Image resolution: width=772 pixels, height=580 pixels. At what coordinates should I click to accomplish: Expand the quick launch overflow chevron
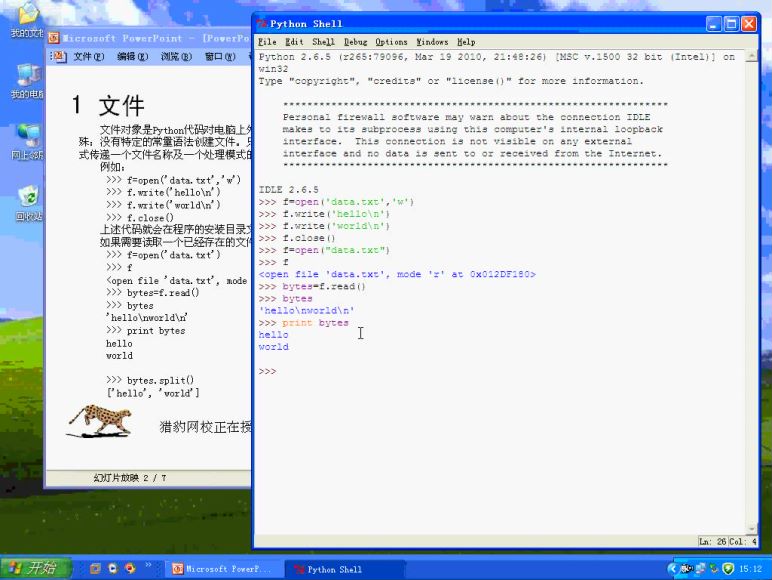148,566
